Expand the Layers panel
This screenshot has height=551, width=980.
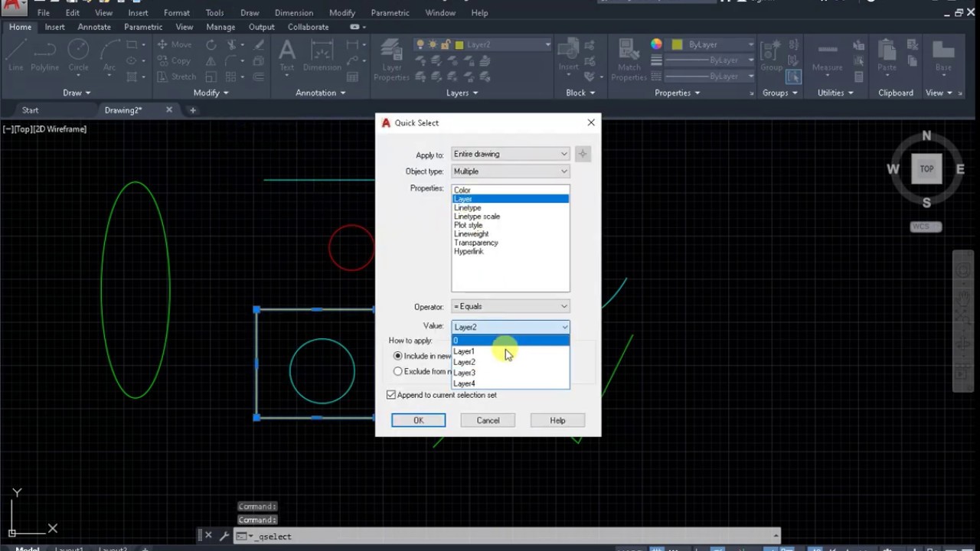pos(462,93)
